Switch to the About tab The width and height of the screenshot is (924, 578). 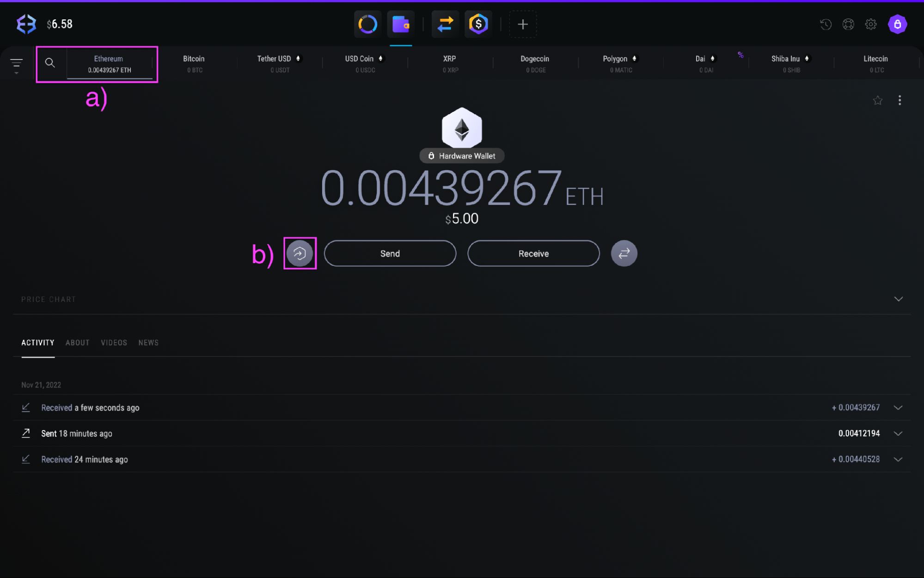tap(77, 343)
